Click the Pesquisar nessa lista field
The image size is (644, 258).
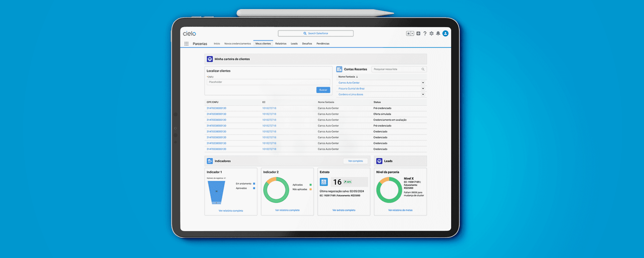(x=399, y=69)
